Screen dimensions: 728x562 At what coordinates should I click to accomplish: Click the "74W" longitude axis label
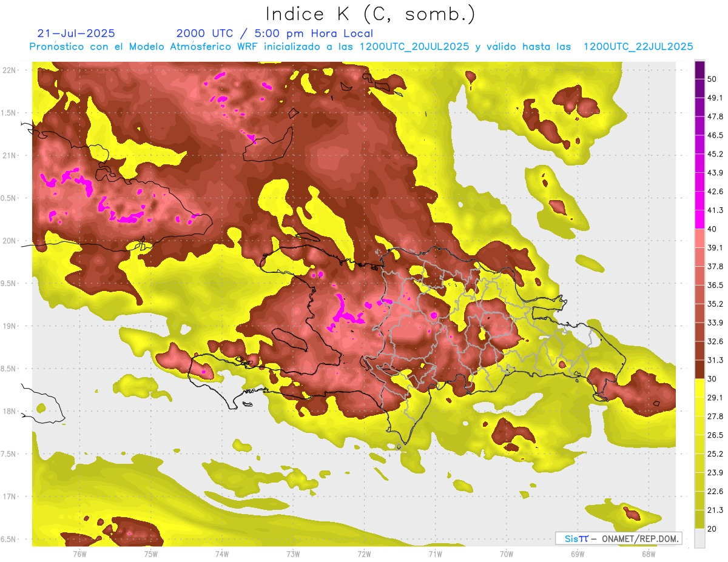coord(222,554)
